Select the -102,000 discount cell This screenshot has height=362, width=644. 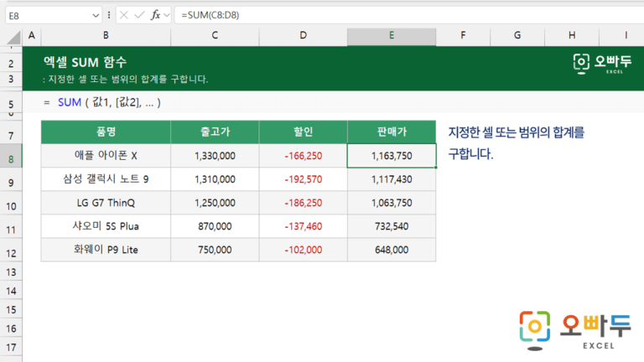pos(303,250)
